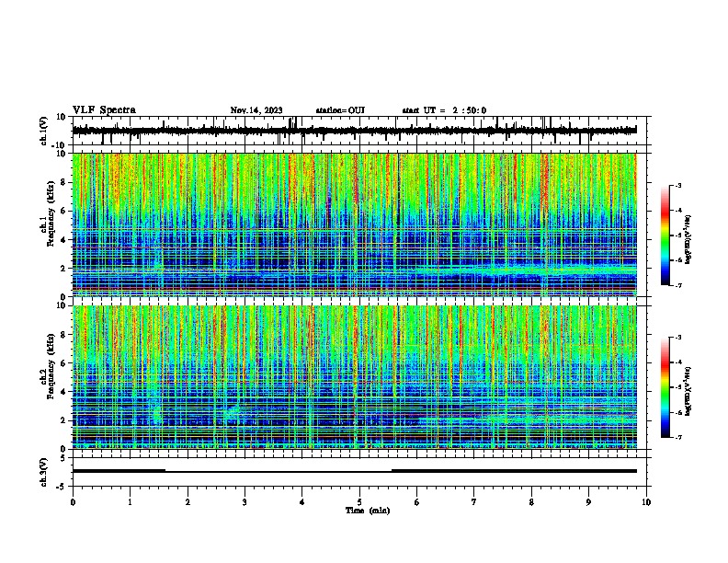Click the ch.2 colorbar log(PSD) label

click(x=688, y=392)
